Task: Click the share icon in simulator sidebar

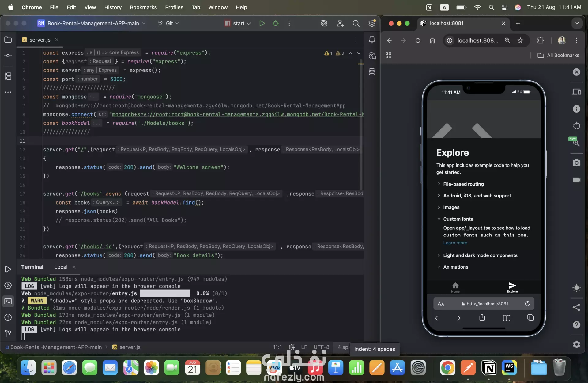Action: [x=576, y=308]
